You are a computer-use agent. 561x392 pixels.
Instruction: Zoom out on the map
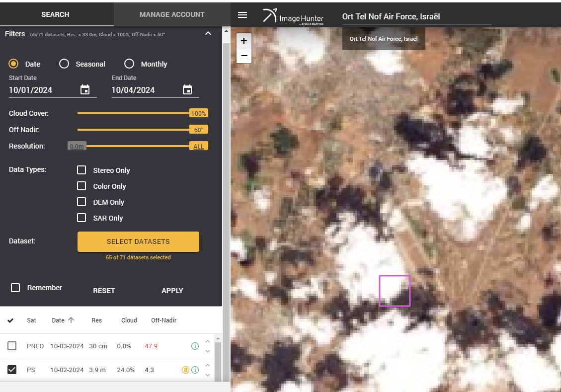point(243,56)
